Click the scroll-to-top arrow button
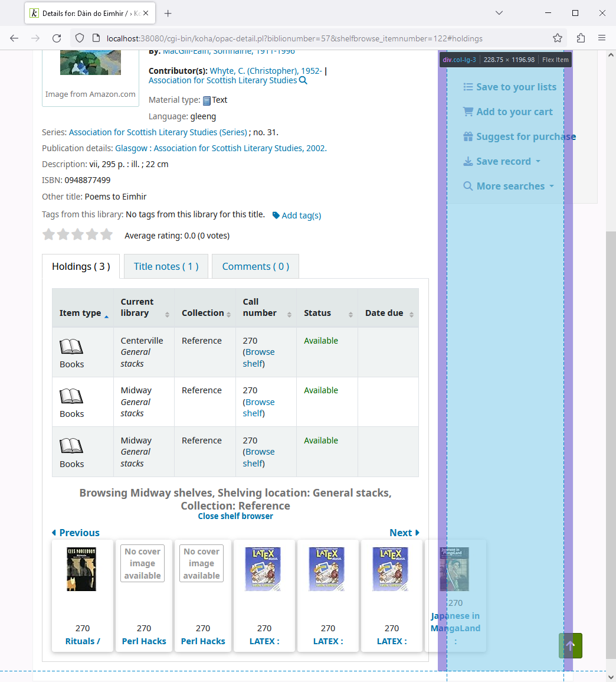This screenshot has width=616, height=682. click(570, 645)
